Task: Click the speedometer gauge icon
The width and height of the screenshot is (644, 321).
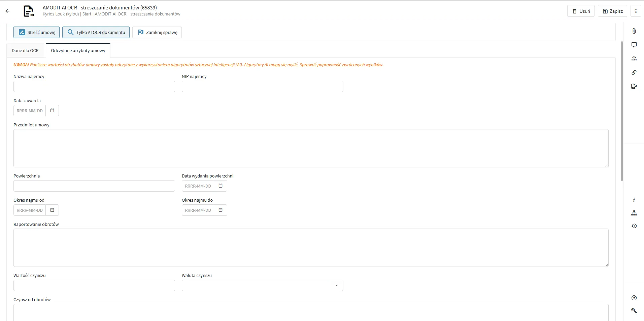Action: (634, 297)
